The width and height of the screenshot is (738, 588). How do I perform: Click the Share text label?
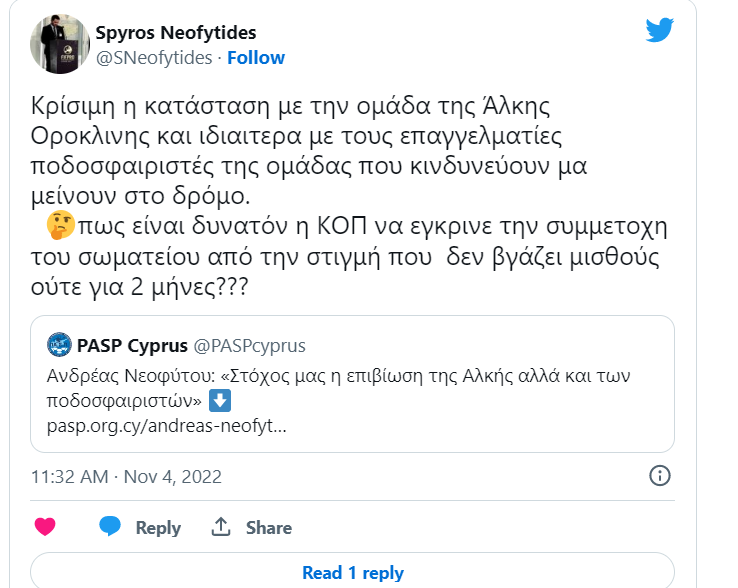(269, 528)
